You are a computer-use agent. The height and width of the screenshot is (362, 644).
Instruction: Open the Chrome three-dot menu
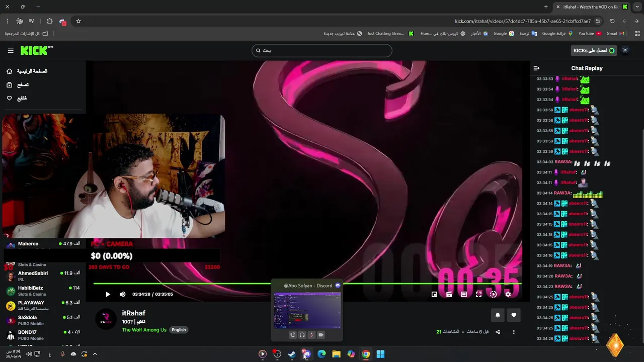pos(7,21)
